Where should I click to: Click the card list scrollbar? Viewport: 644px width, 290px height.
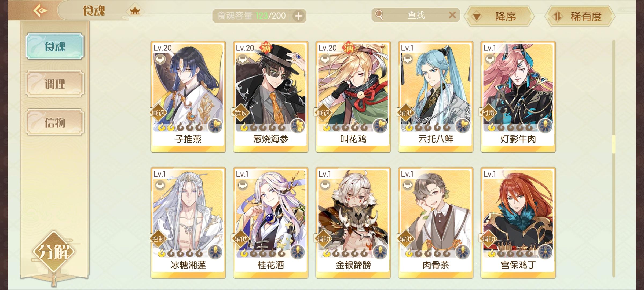[613, 158]
